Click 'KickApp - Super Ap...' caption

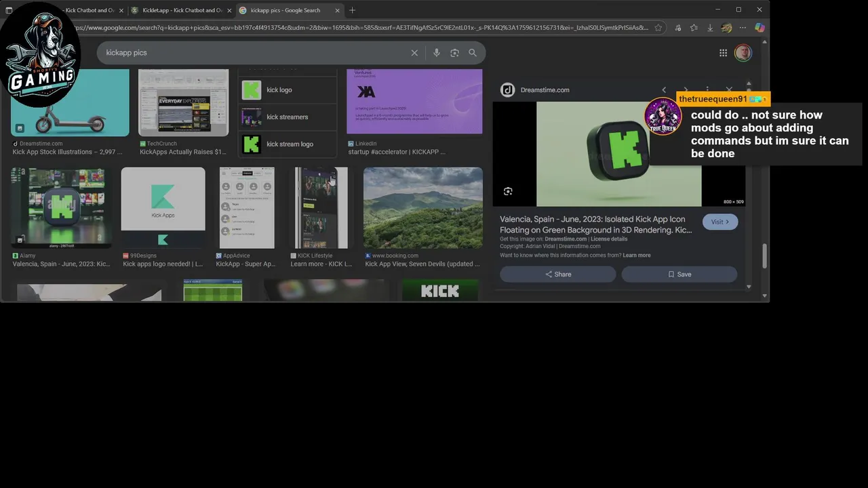246,264
